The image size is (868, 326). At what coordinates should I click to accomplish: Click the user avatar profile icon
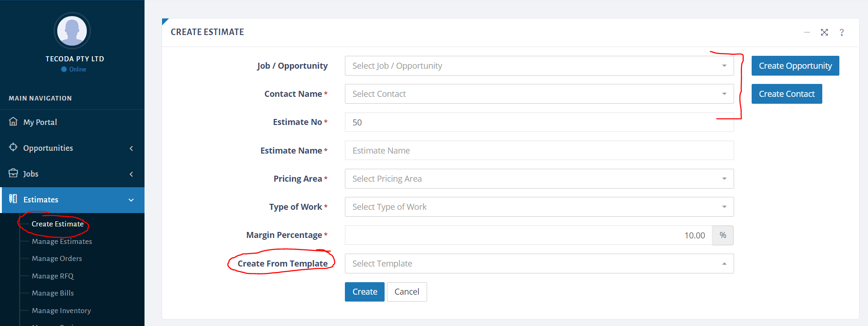[72, 31]
